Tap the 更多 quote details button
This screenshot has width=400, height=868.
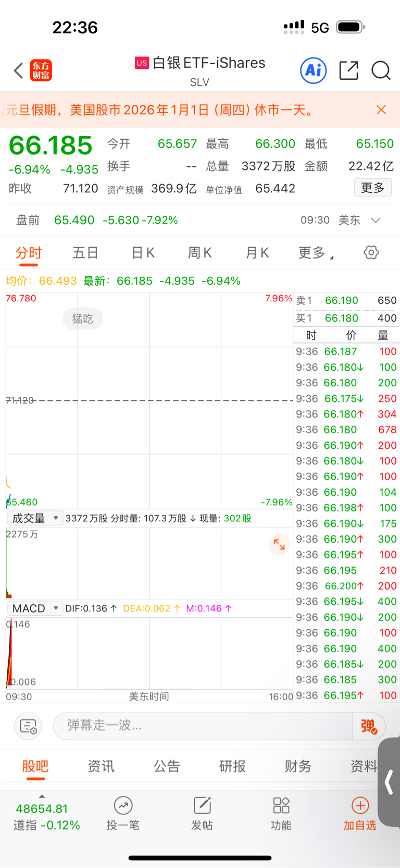click(373, 188)
